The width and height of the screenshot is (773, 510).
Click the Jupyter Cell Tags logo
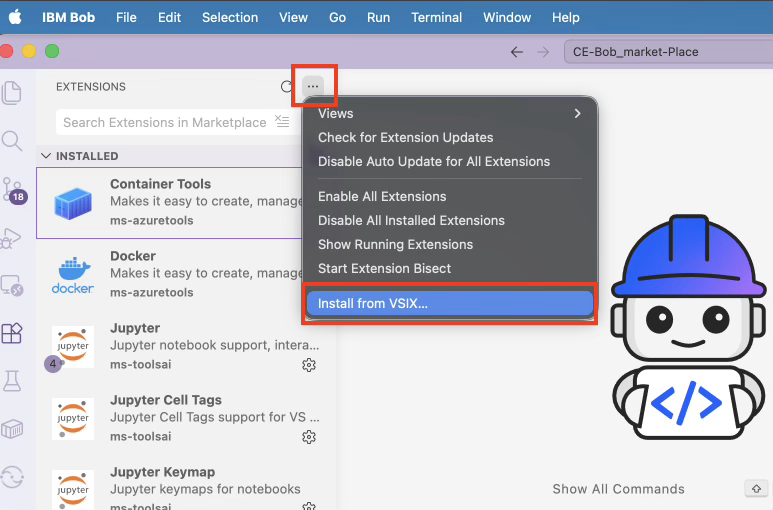click(73, 419)
